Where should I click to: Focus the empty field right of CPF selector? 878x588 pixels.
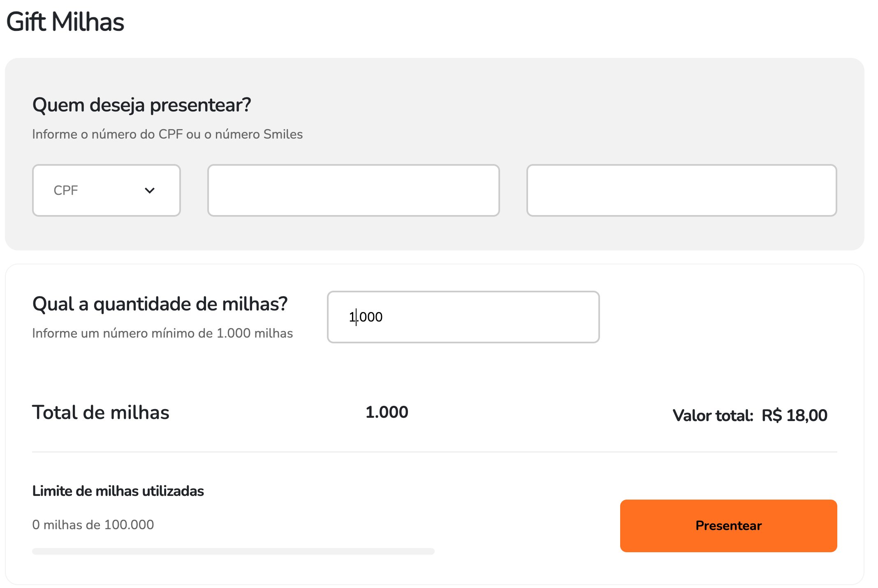pos(353,190)
